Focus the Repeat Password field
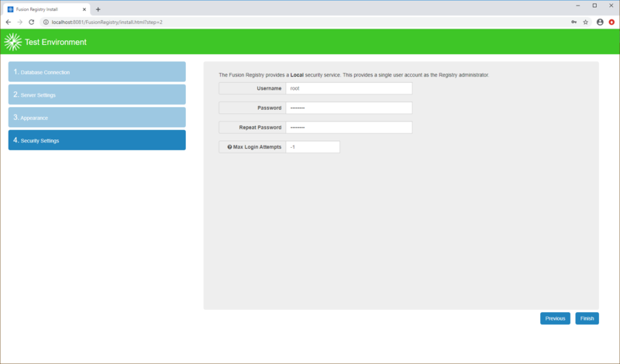Screen dimensions: 620x364 point(349,127)
